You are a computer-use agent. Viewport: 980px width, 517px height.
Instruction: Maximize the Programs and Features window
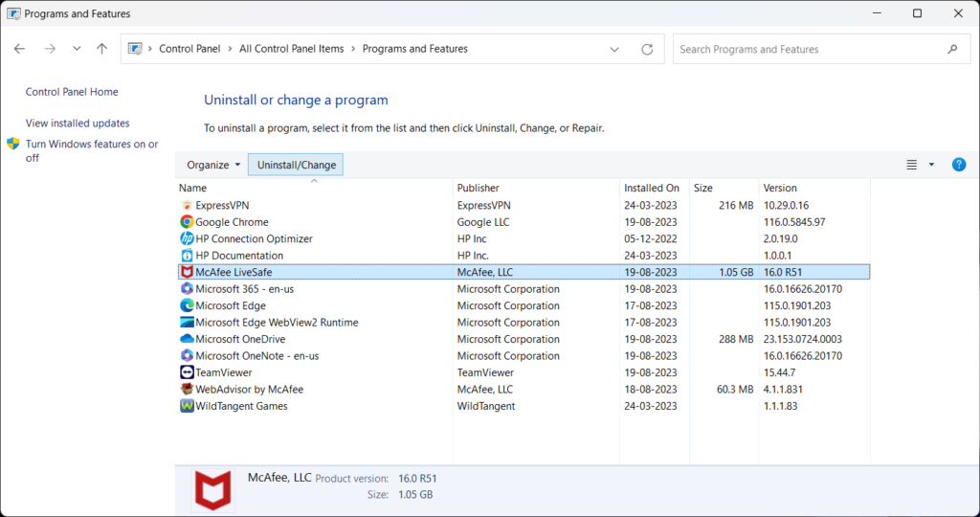[x=917, y=13]
